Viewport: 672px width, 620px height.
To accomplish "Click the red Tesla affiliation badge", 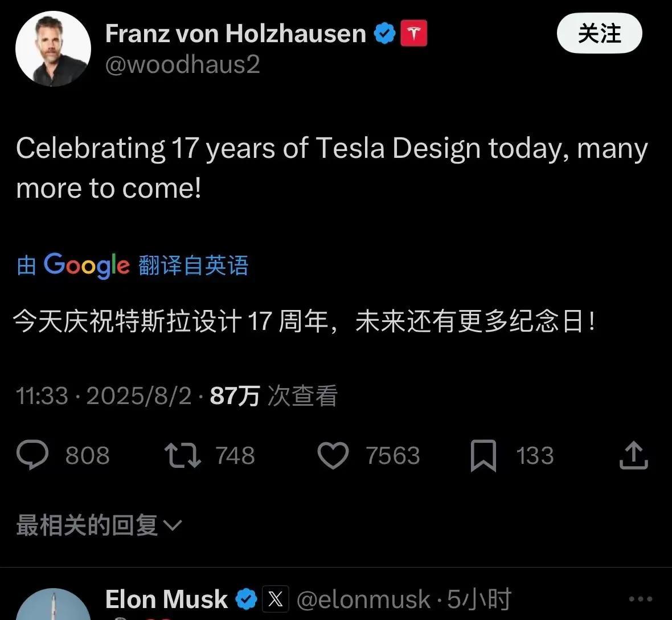I will (x=414, y=34).
